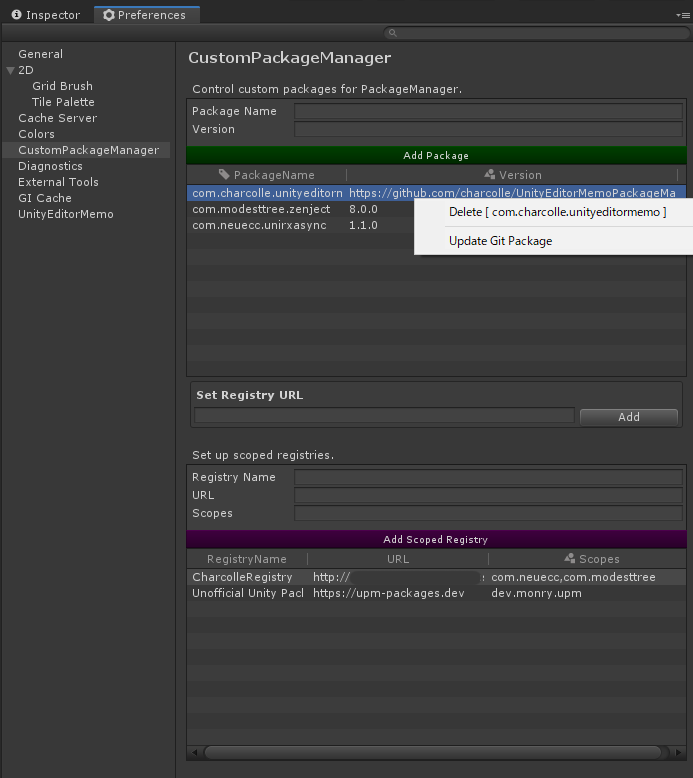The width and height of the screenshot is (693, 778).
Task: Focus the Registry Name input field
Action: 488,477
